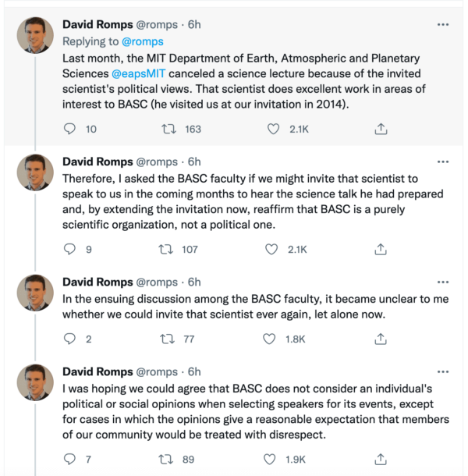The image size is (468, 476).
Task: Share the 'I was hoping' tweet
Action: coord(381,460)
